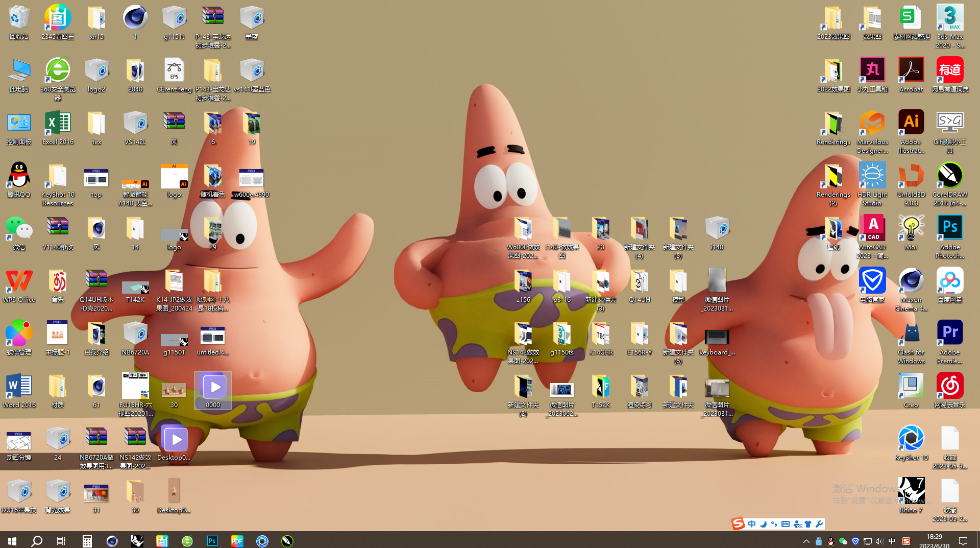Open 2345看图王 image viewer
Viewport: 980px width, 548px height.
pyautogui.click(x=58, y=23)
